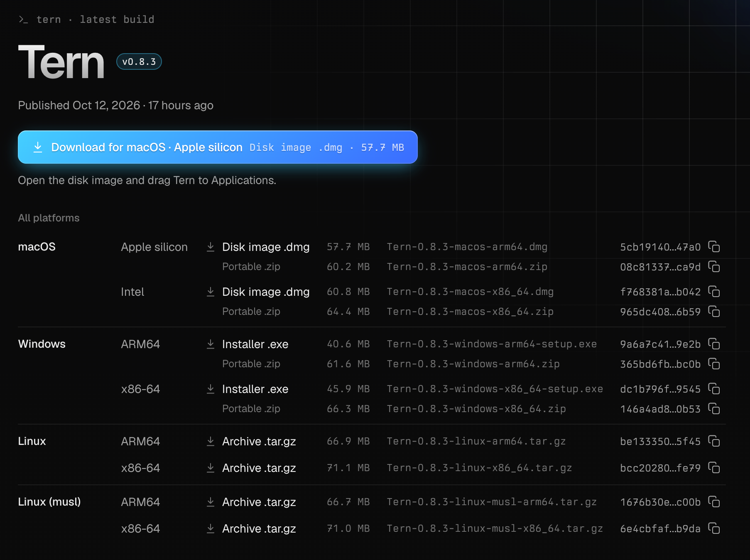Click the All platforms heading

click(x=49, y=218)
